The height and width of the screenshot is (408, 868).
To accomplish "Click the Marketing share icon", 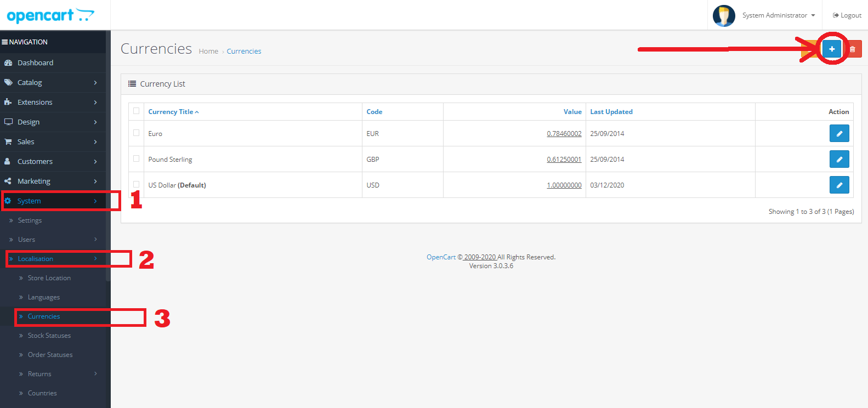I will click(8, 181).
